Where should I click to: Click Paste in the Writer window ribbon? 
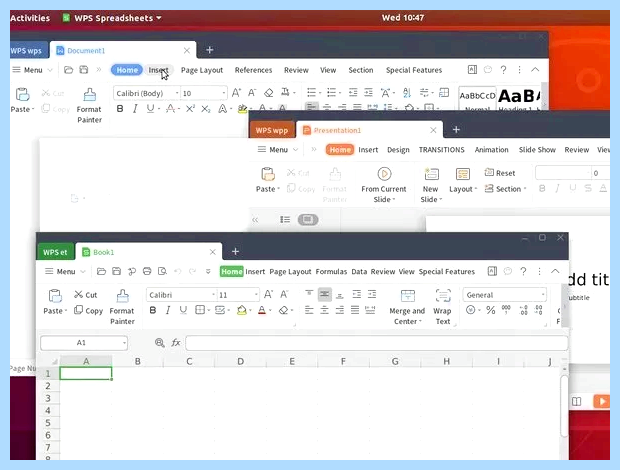(22, 100)
